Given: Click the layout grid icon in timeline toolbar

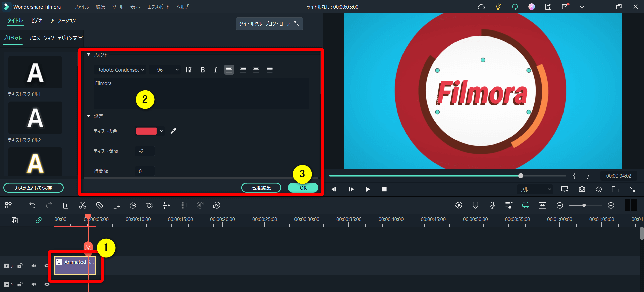Looking at the screenshot, I should [x=9, y=205].
